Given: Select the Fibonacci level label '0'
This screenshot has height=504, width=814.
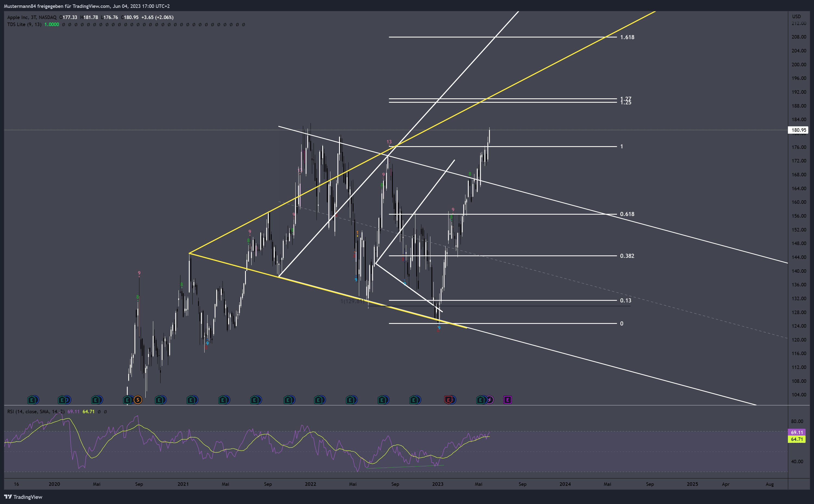Looking at the screenshot, I should 622,323.
